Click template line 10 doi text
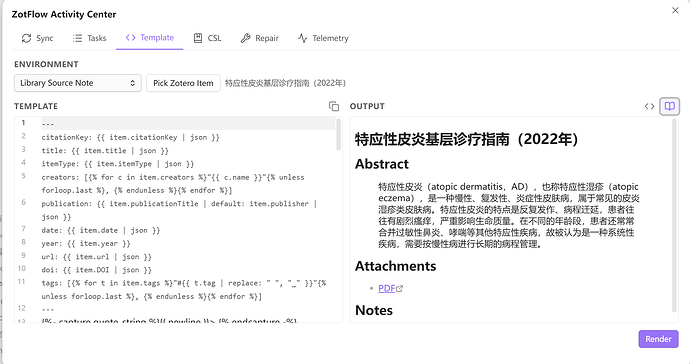 (x=96, y=270)
